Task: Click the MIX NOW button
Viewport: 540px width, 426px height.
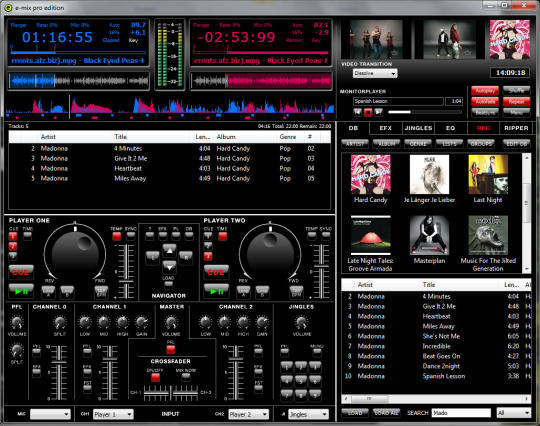Action: 186,376
